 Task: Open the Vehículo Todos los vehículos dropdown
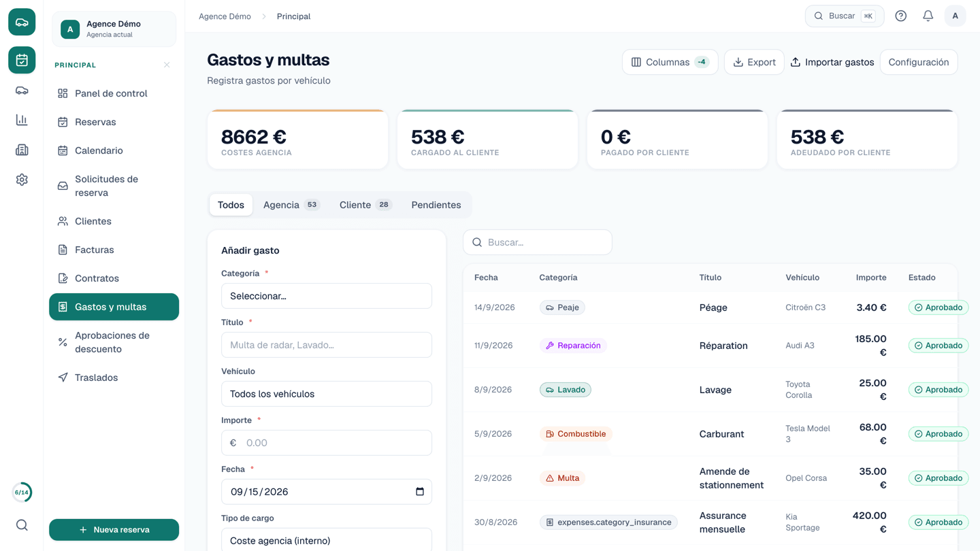tap(327, 394)
